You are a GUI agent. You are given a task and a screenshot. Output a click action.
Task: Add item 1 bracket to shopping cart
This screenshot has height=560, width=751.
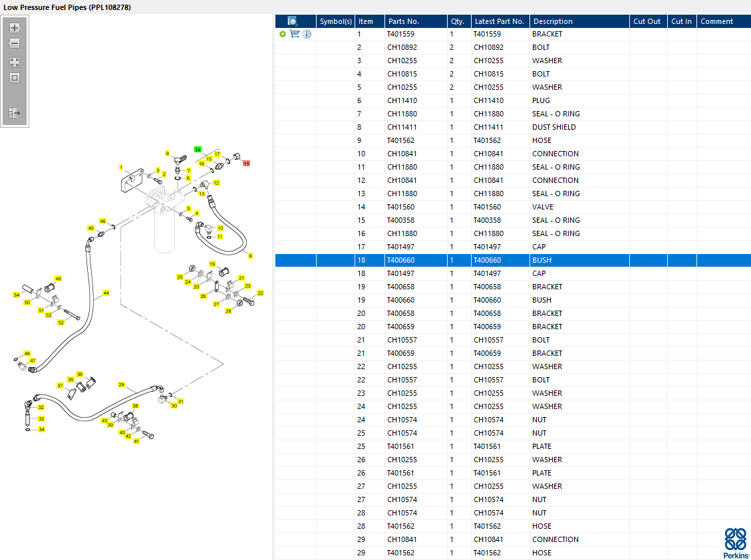point(295,34)
